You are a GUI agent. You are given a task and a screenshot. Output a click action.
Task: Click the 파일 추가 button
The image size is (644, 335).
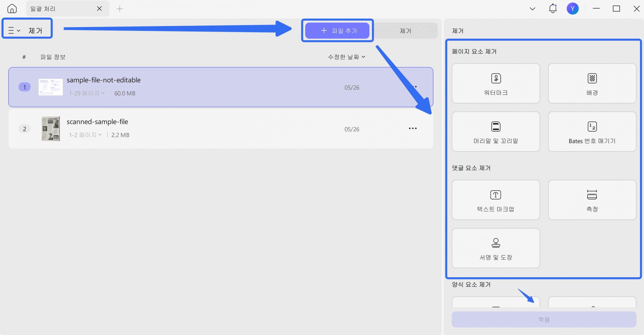tap(337, 31)
